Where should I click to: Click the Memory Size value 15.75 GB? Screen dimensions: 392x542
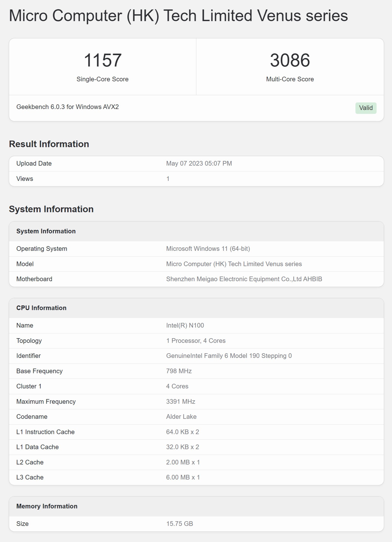[180, 524]
